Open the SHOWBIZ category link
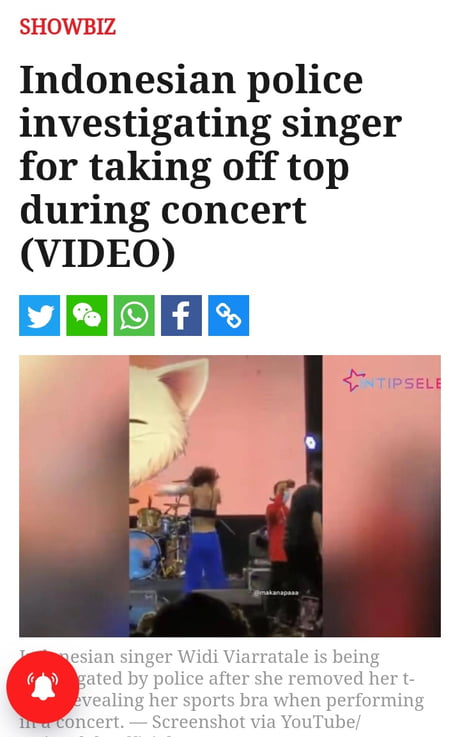Image resolution: width=460 pixels, height=737 pixels. (x=67, y=26)
